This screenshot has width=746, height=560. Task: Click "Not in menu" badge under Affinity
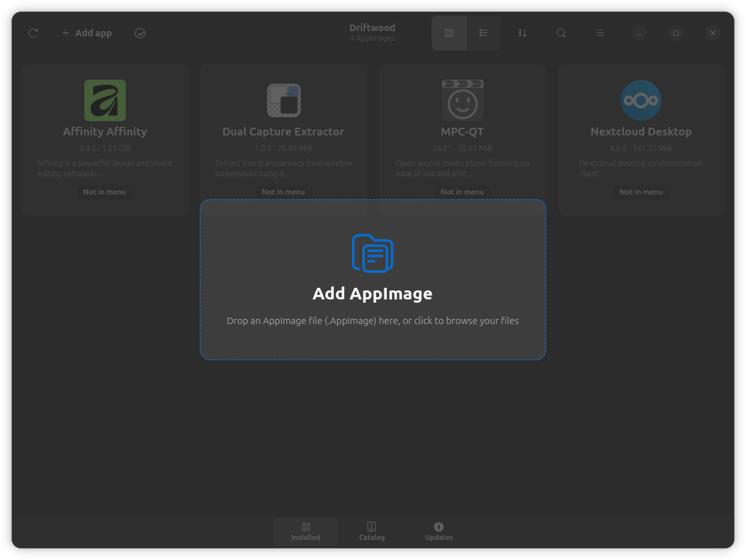click(105, 192)
